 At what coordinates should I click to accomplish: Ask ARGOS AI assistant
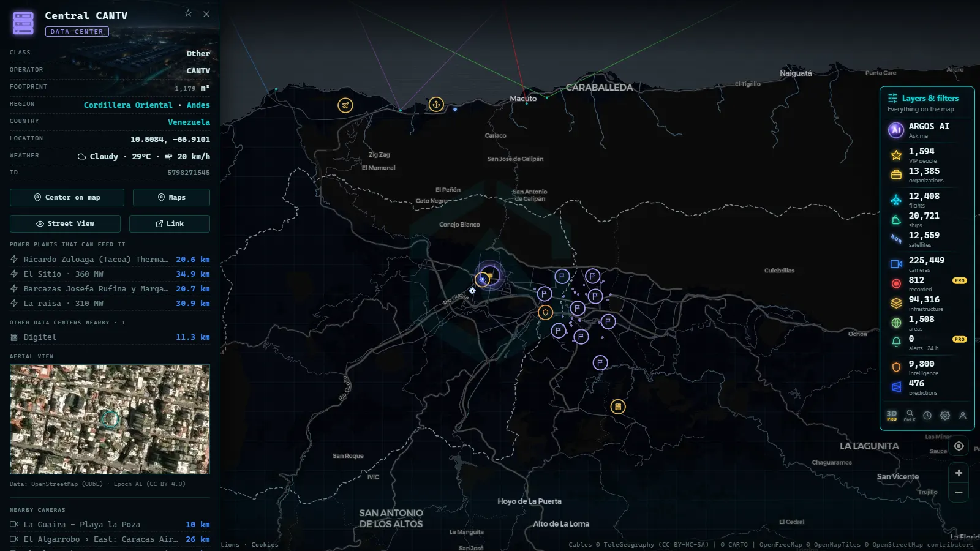[927, 130]
